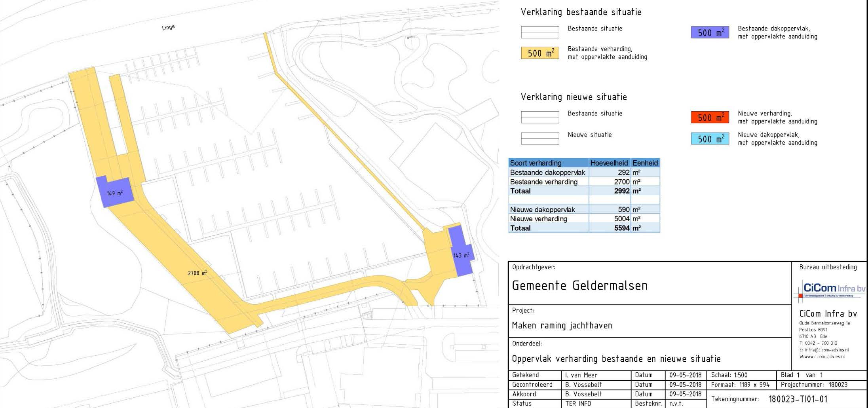
Task: Select the cyan 'Nieuwe dakoppervlak' legend swatch
Action: [x=710, y=139]
